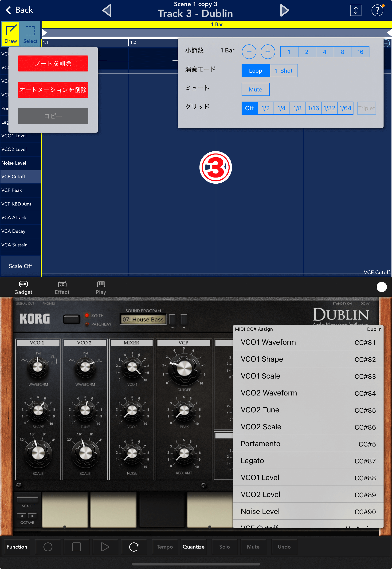Set grid to 1/2
This screenshot has height=569, width=392.
click(x=266, y=108)
